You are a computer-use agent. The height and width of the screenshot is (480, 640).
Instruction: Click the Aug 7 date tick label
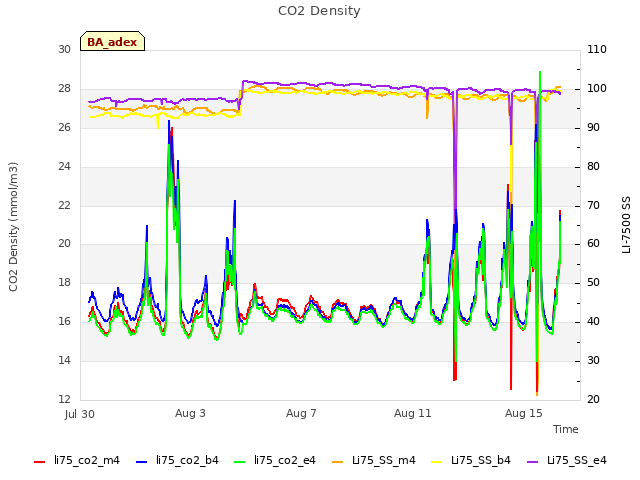coord(301,413)
